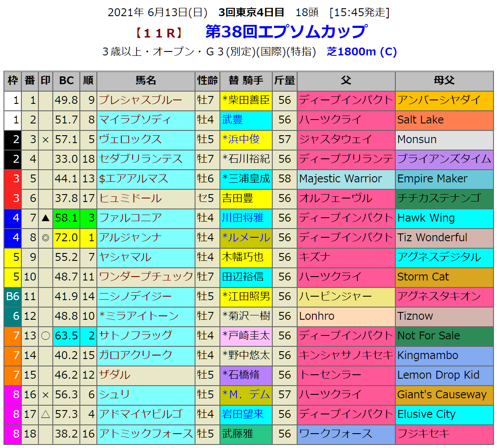497x448 pixels.
Task: Click the yellow BC score 72.0
Action: pos(66,238)
